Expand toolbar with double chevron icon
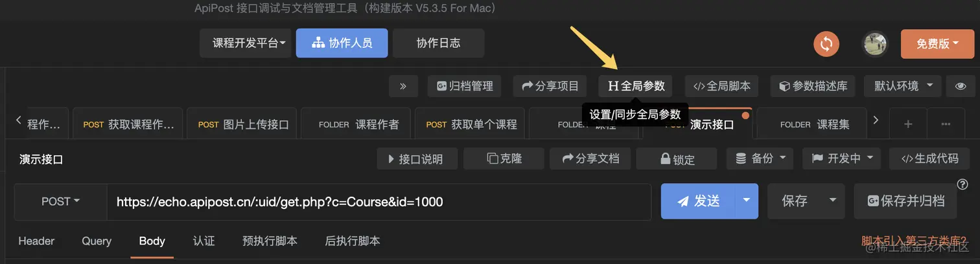 click(403, 86)
